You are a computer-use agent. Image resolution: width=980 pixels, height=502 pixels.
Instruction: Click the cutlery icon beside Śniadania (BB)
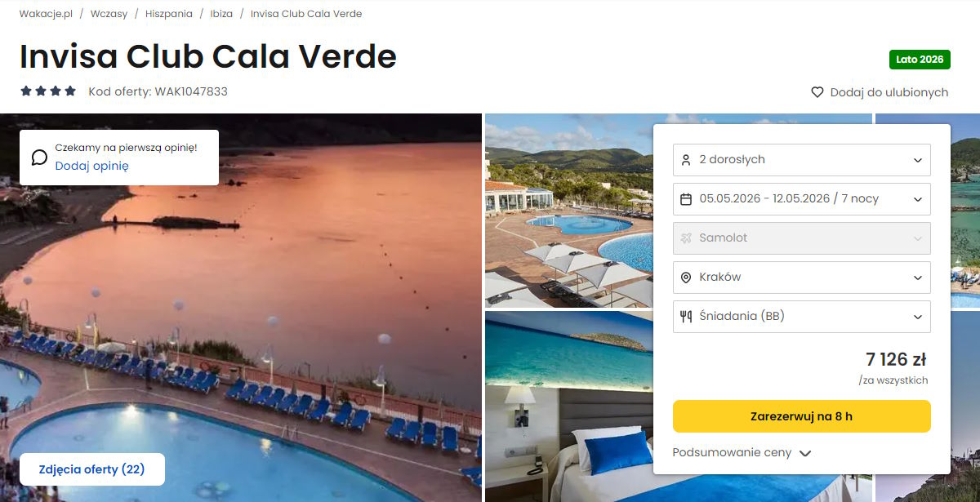pyautogui.click(x=686, y=317)
